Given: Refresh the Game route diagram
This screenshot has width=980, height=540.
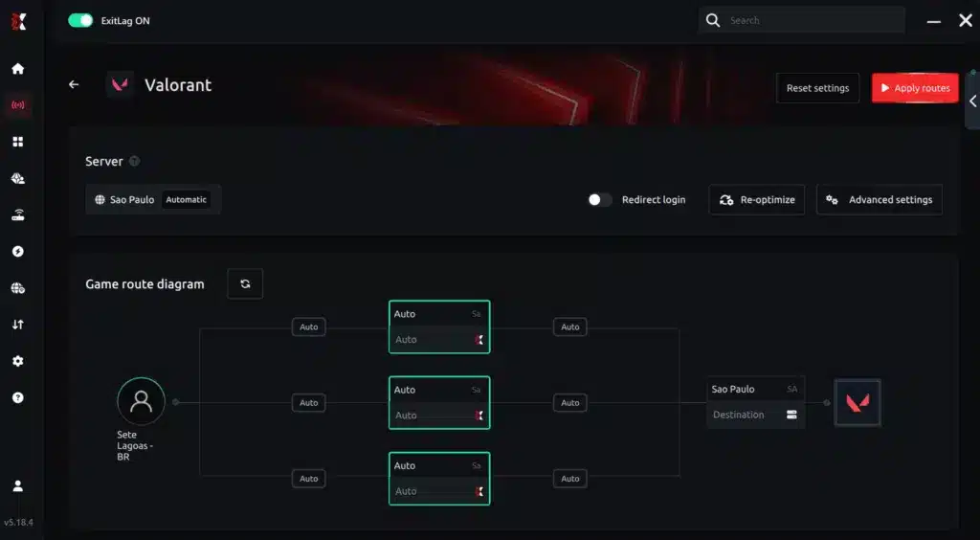Looking at the screenshot, I should click(245, 283).
